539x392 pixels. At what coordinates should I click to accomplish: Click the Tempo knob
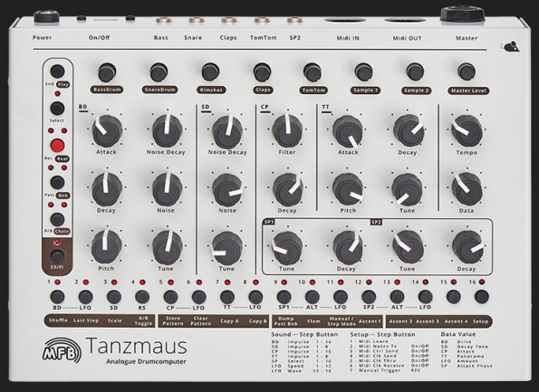(467, 131)
